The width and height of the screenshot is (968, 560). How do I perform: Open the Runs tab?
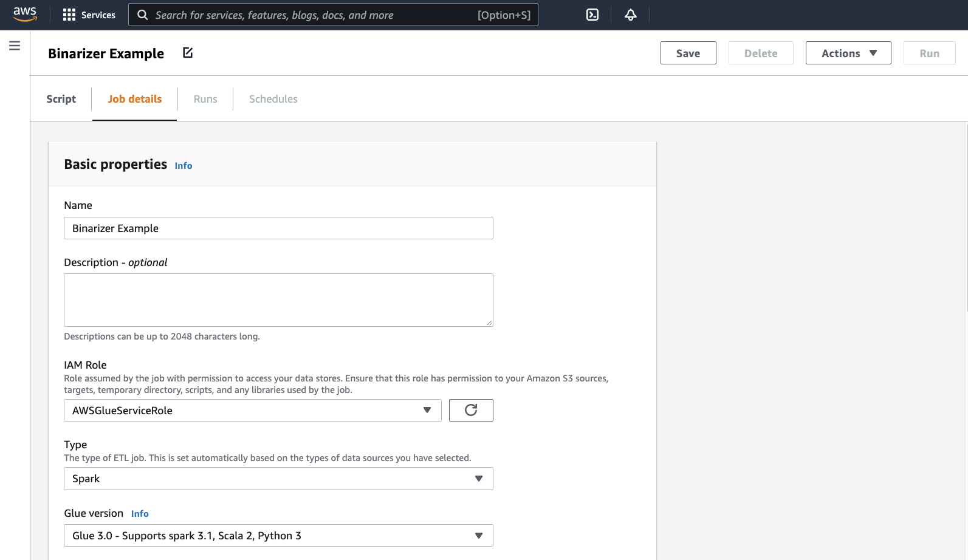click(x=205, y=99)
